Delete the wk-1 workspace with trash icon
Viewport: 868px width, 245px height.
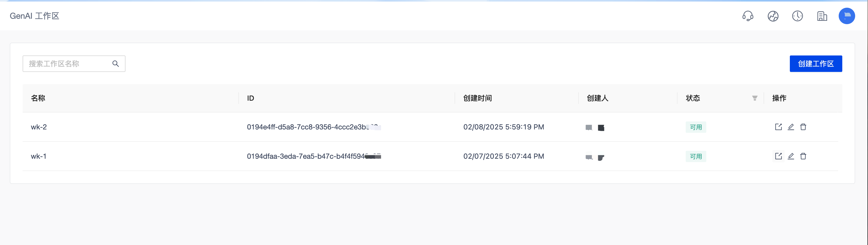pyautogui.click(x=803, y=156)
